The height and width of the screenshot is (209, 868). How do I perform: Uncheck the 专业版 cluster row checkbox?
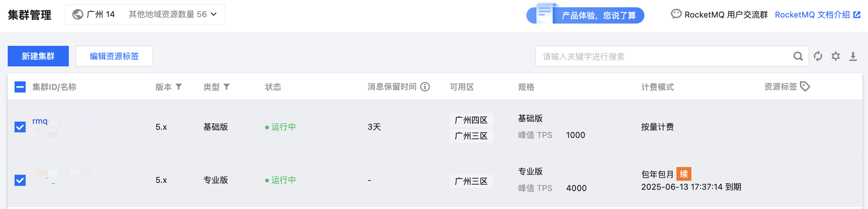tap(20, 180)
